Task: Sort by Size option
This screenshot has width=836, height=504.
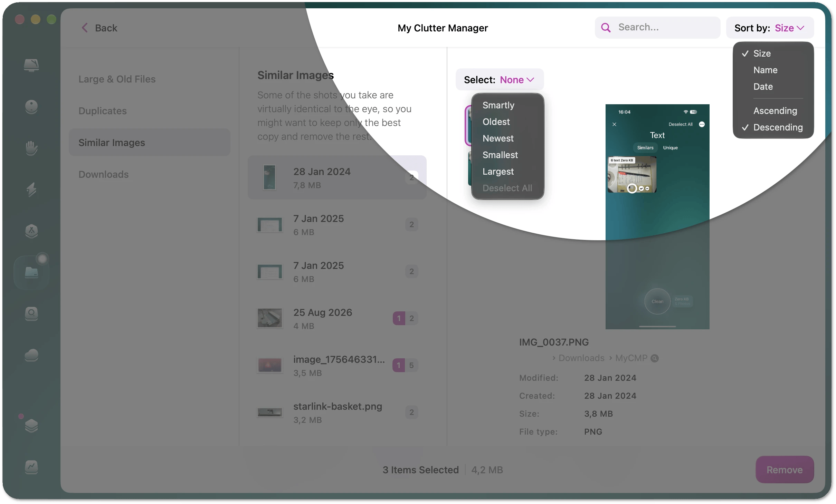Action: tap(773, 54)
